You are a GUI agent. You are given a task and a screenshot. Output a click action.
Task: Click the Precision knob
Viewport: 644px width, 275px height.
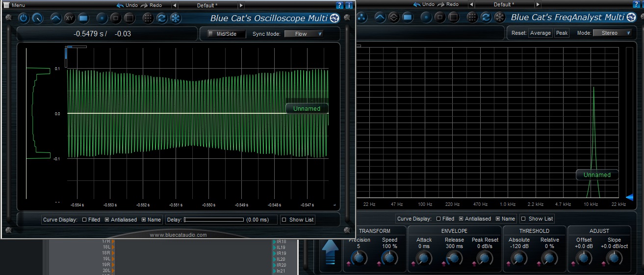pos(359,258)
